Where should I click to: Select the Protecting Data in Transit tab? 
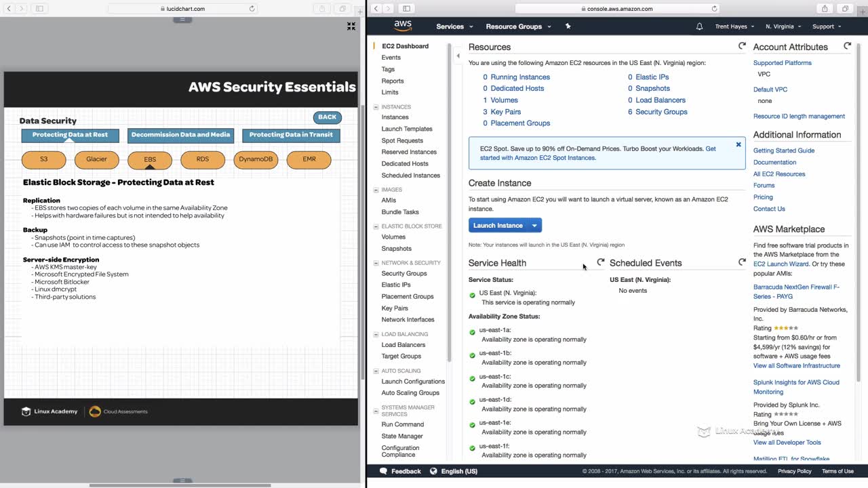pyautogui.click(x=291, y=135)
